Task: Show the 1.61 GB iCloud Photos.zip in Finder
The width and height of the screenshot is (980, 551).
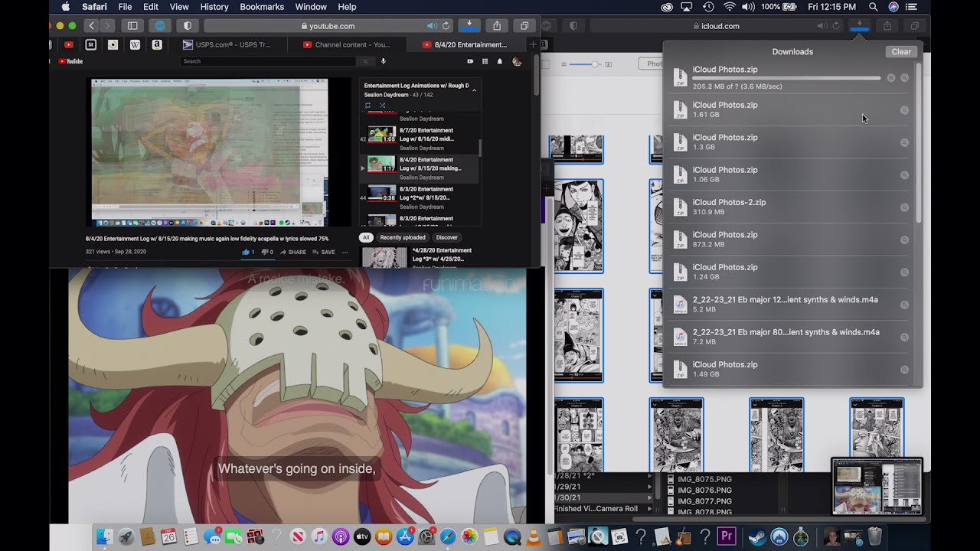Action: (904, 110)
